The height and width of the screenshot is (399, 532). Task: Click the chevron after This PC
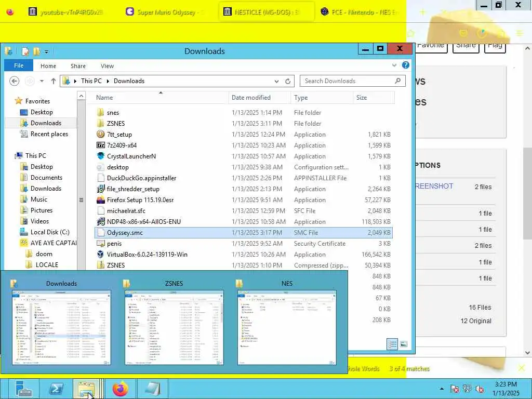tap(108, 81)
